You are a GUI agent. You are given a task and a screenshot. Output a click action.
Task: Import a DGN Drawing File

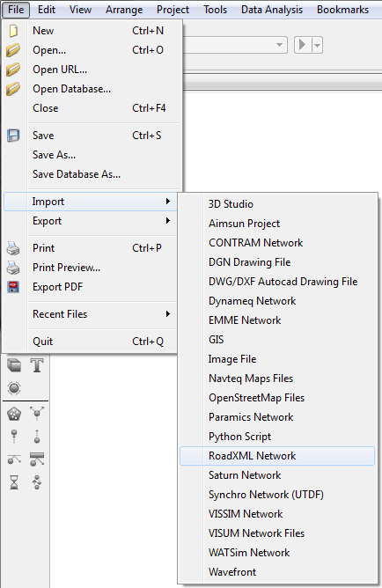pos(277,262)
